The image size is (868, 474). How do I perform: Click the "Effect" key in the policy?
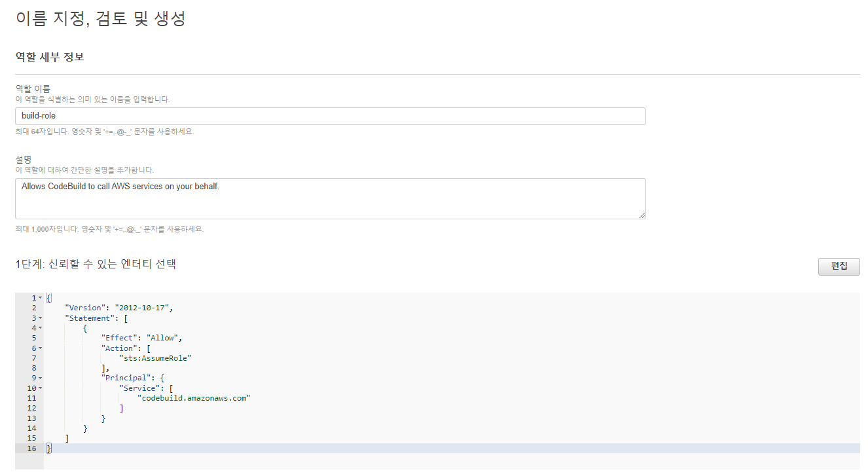118,338
